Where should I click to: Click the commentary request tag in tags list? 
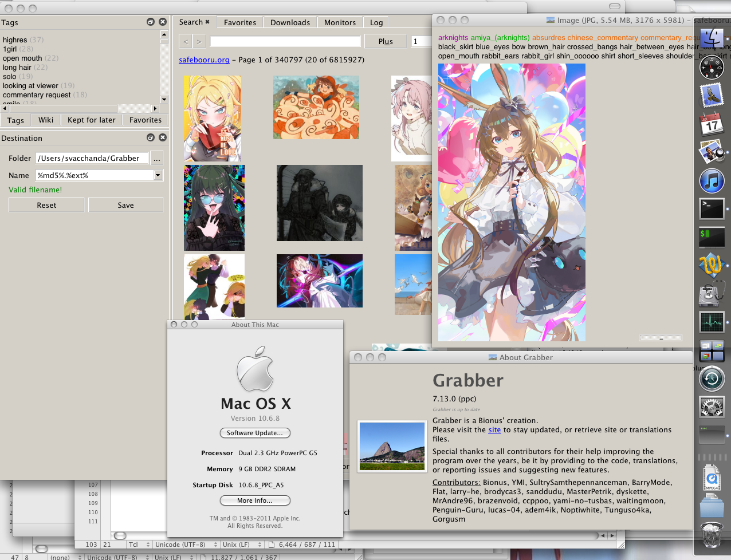(x=37, y=94)
